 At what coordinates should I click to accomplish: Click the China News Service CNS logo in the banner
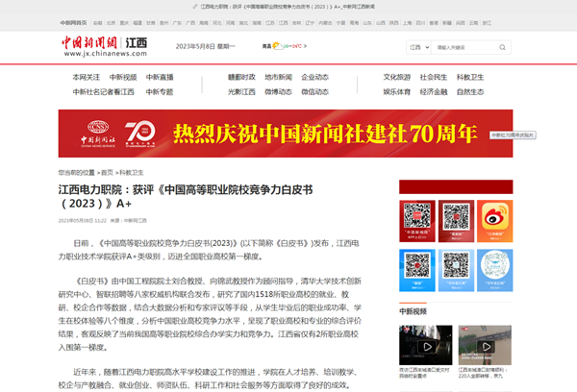coord(98,134)
